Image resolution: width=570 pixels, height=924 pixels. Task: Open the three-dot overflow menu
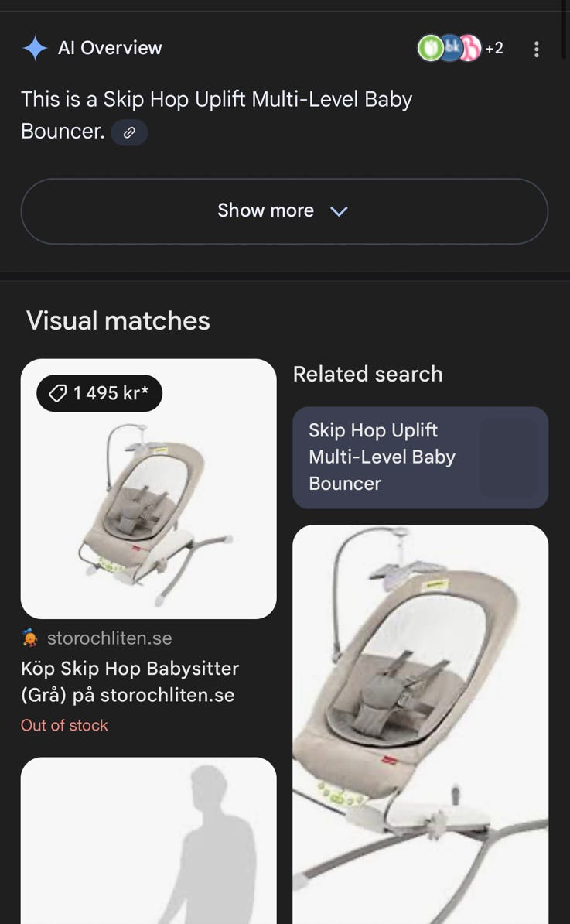[x=536, y=49]
